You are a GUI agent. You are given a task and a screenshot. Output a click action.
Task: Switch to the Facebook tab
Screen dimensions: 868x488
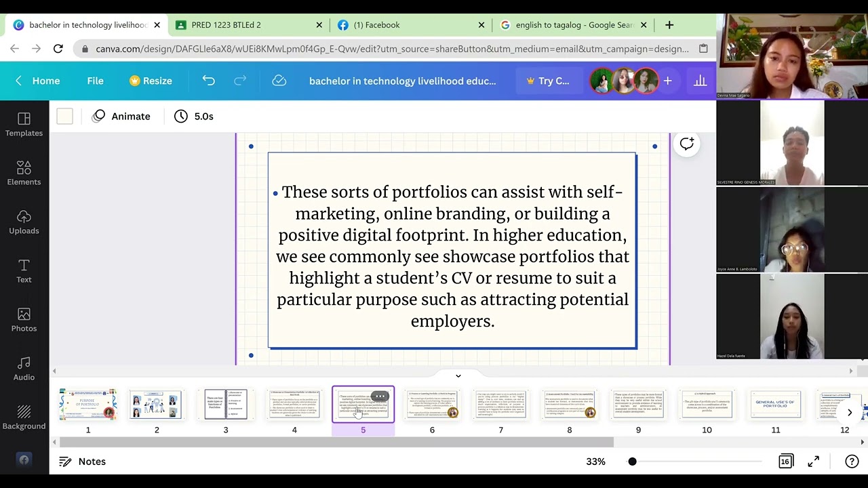pos(410,25)
